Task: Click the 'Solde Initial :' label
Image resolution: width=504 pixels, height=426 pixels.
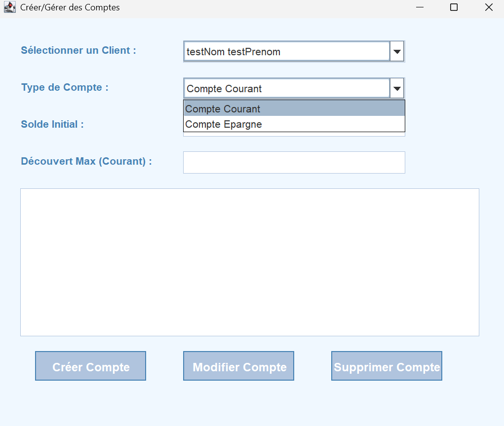Action: tap(52, 124)
